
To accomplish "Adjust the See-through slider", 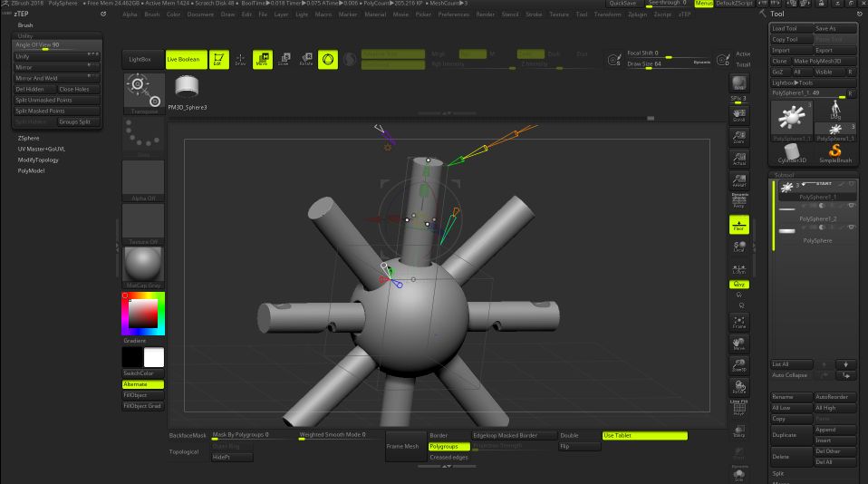I will (x=667, y=4).
